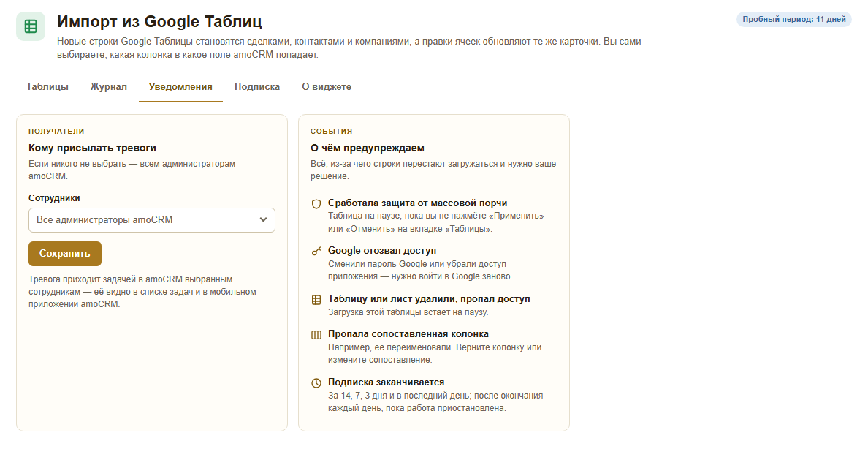Open the Сотрудники dropdown chevron
The width and height of the screenshot is (868, 468).
[x=264, y=220]
